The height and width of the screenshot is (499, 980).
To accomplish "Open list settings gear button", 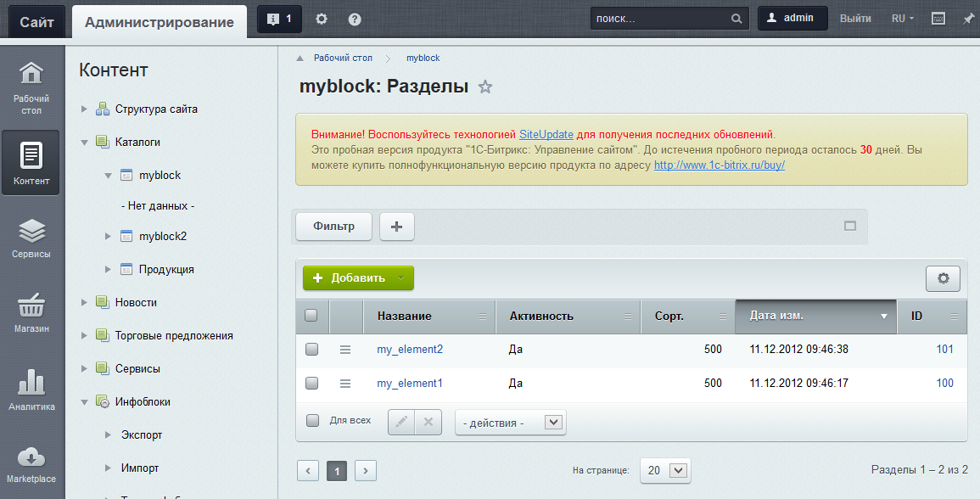I will tap(943, 278).
